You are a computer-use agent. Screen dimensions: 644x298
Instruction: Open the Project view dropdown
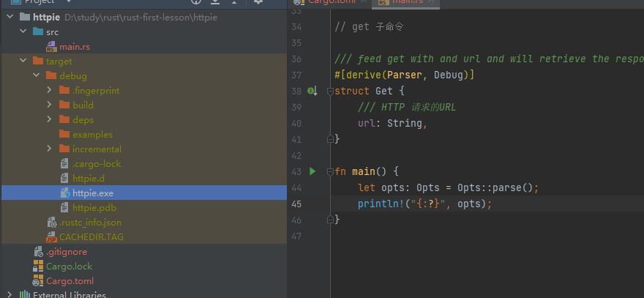click(69, 1)
